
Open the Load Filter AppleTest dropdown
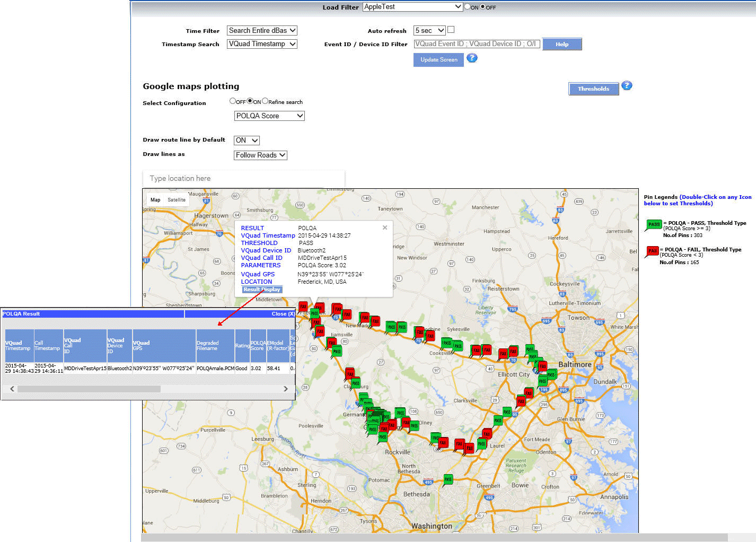click(412, 7)
